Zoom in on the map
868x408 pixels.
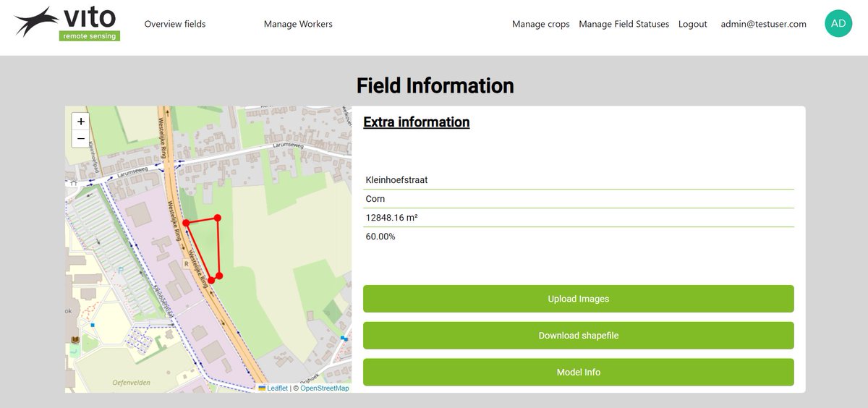(81, 122)
